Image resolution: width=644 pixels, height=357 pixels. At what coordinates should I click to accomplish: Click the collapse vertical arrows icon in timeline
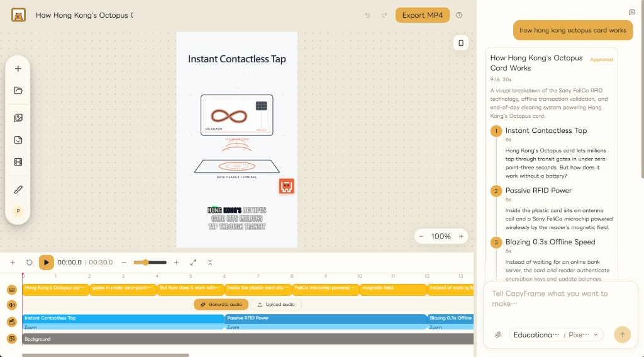210,263
